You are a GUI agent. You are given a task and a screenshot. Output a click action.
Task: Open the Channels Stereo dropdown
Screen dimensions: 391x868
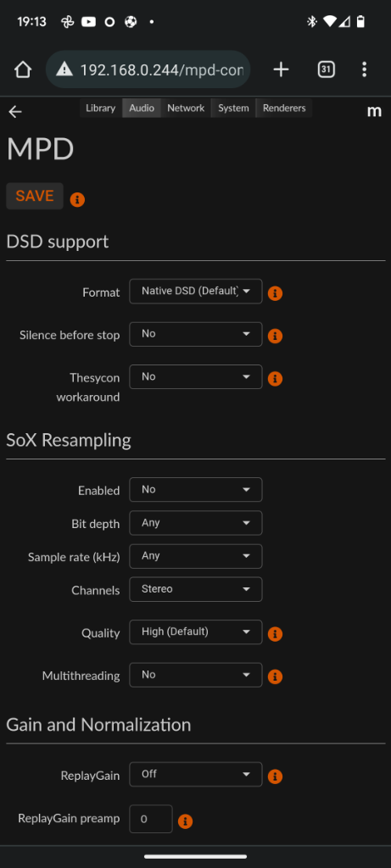point(195,590)
